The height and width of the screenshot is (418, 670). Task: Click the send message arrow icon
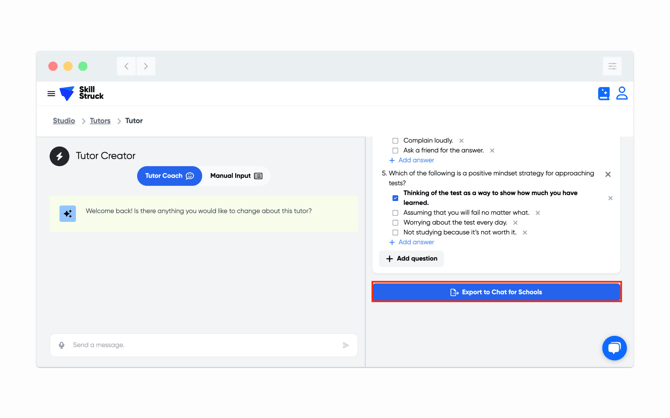click(x=346, y=345)
